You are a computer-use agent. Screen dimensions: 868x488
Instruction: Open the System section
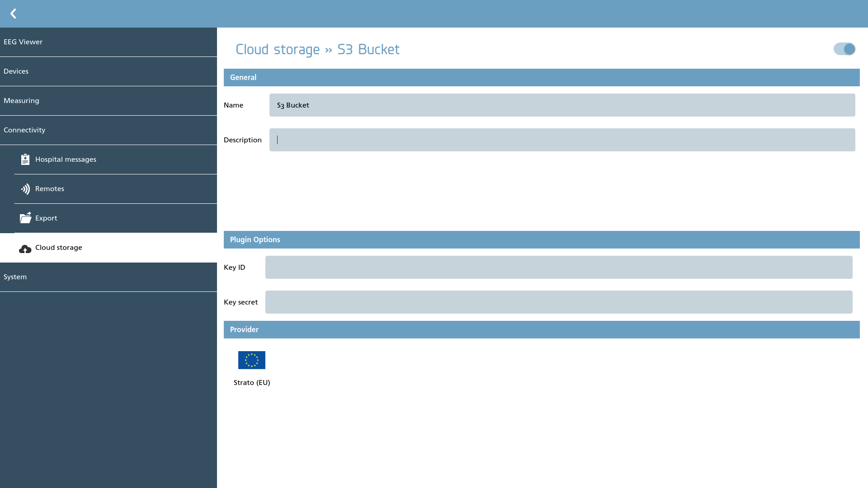(108, 277)
